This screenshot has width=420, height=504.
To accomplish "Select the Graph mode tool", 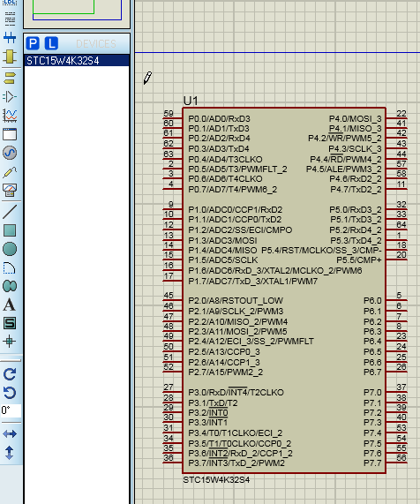I will (10, 115).
